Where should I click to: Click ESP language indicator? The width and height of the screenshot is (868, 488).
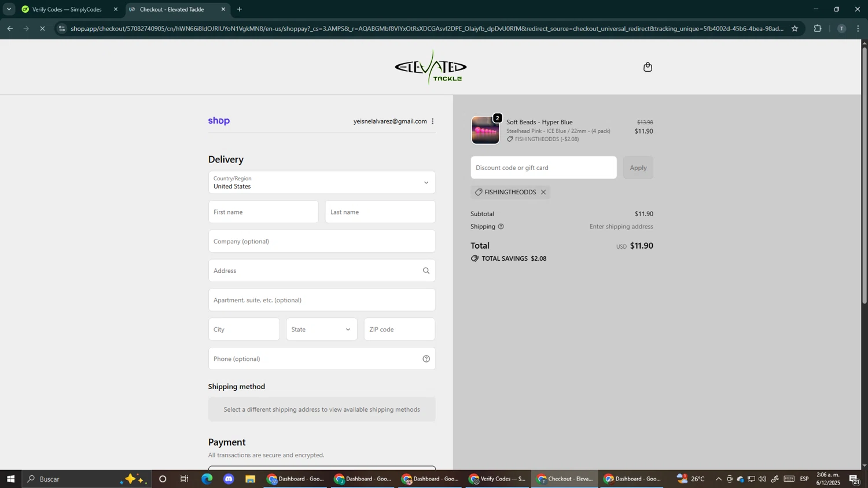(804, 479)
